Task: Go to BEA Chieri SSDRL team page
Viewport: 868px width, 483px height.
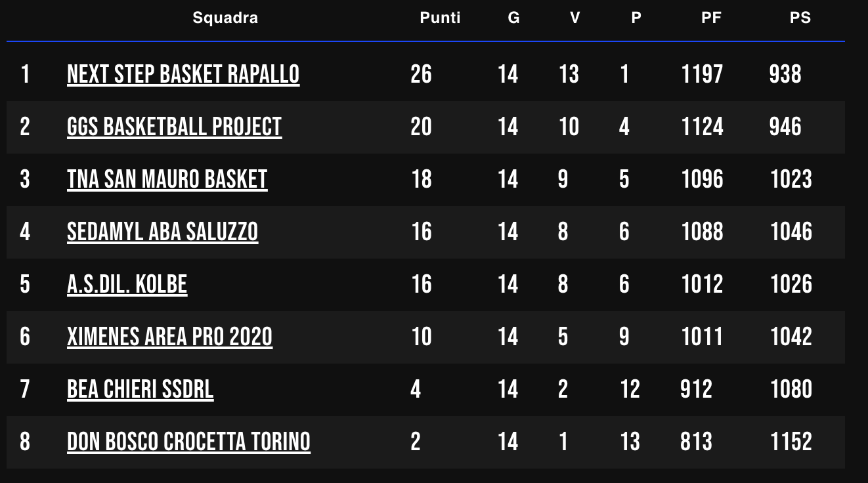Action: point(140,389)
